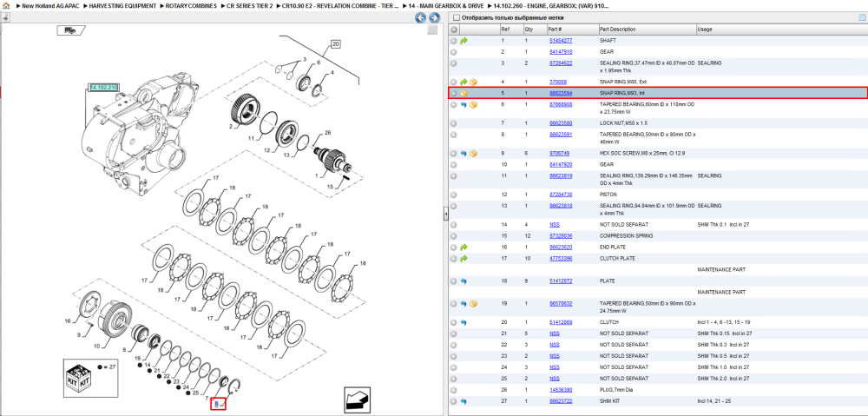Open '14 - MAIN GEARBOX & DRIVE' breadcrumb
Image resolution: width=868 pixels, height=416 pixels.
click(445, 5)
